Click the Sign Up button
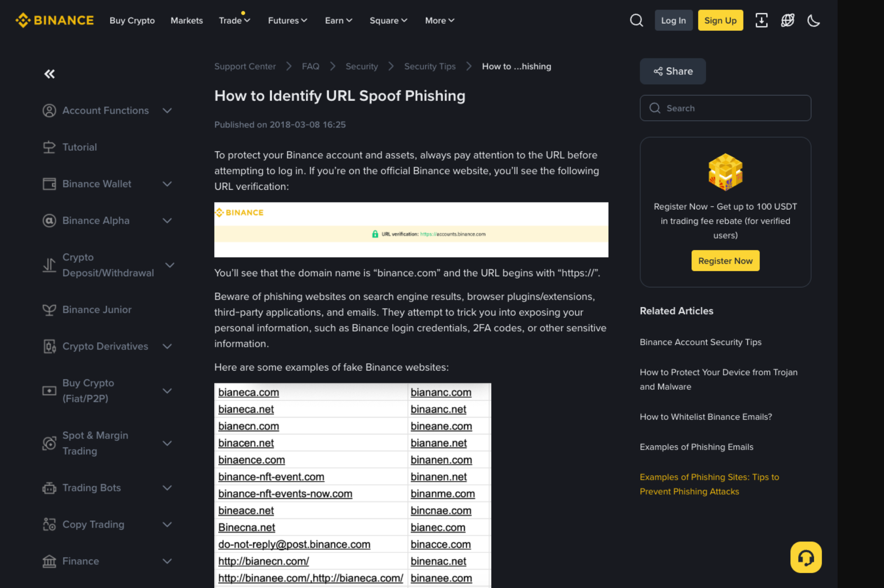The width and height of the screenshot is (884, 588). (720, 20)
